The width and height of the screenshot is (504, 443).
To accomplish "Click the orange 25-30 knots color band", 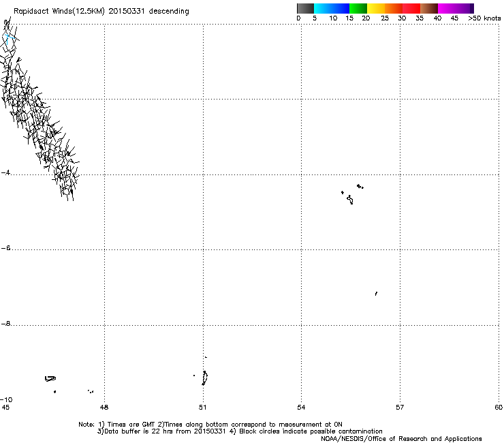I will coord(394,8).
